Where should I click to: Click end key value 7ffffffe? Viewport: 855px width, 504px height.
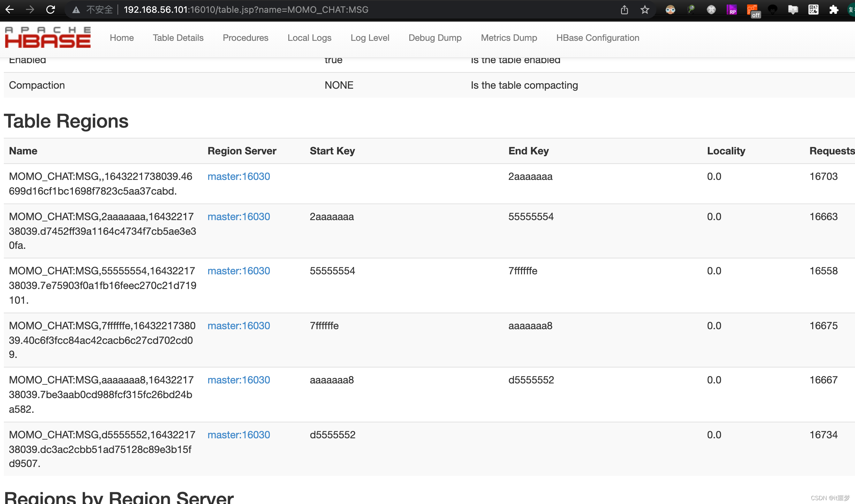click(523, 271)
